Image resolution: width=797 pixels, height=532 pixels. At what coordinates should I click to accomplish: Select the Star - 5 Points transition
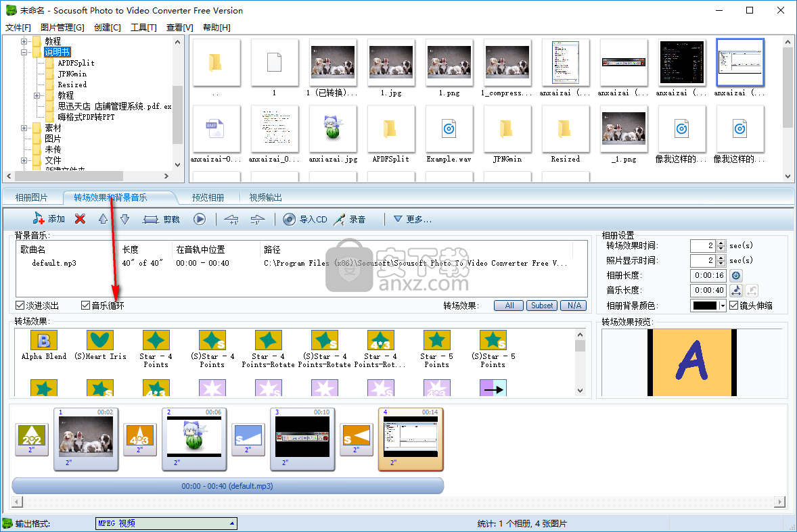point(436,349)
